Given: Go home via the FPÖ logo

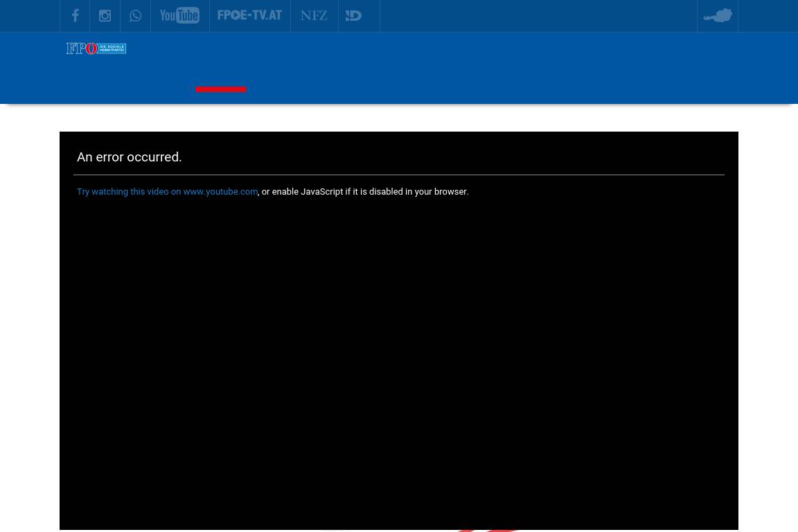Looking at the screenshot, I should (x=81, y=48).
